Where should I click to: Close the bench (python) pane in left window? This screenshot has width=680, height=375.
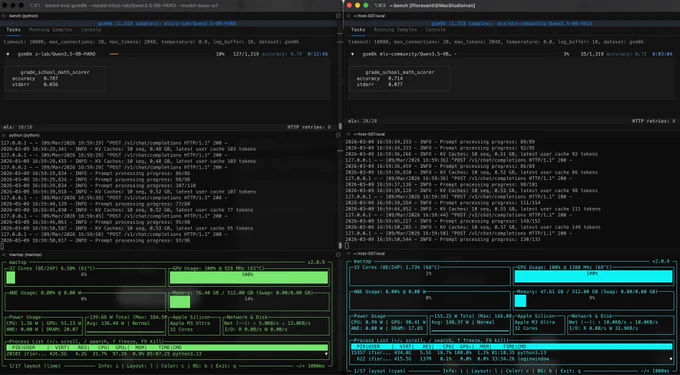[3, 16]
